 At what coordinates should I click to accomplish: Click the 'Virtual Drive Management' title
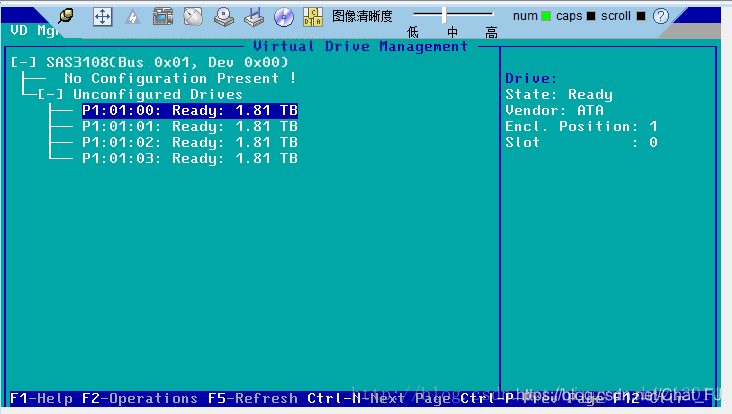360,46
